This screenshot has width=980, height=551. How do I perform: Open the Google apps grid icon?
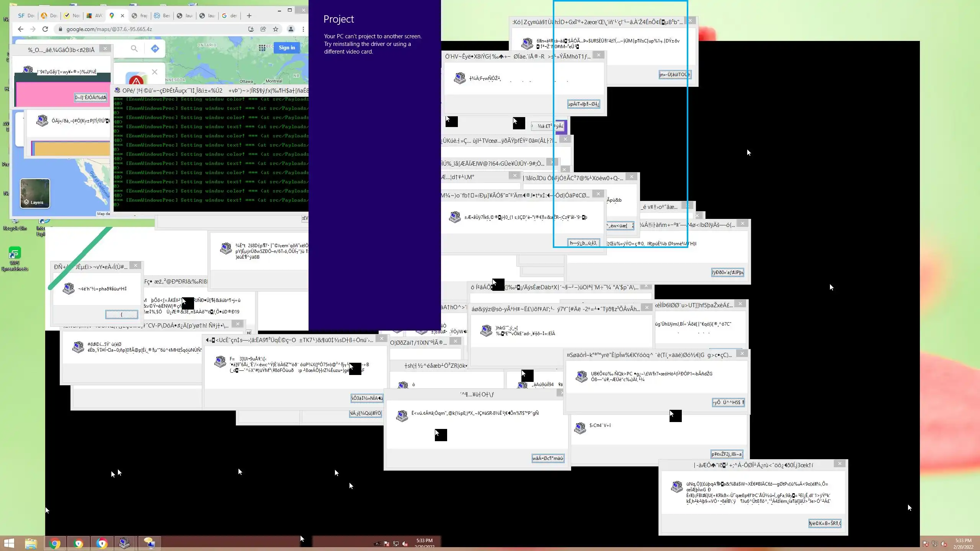tap(262, 47)
